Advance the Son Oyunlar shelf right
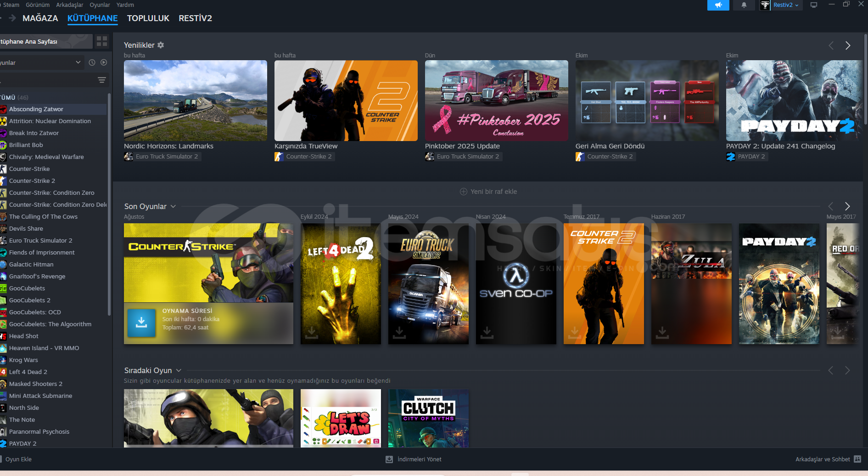This screenshot has height=476, width=868. click(x=847, y=206)
